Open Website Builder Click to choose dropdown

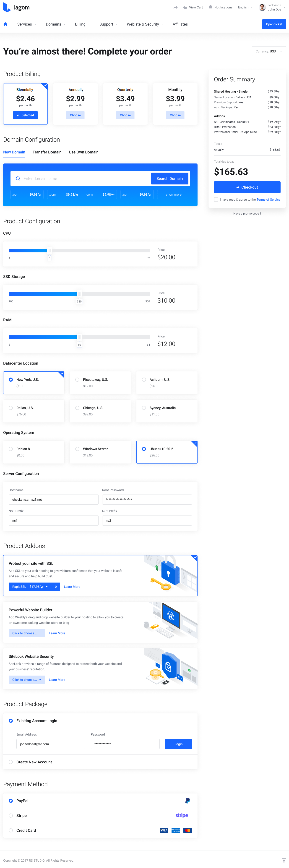coord(27,633)
